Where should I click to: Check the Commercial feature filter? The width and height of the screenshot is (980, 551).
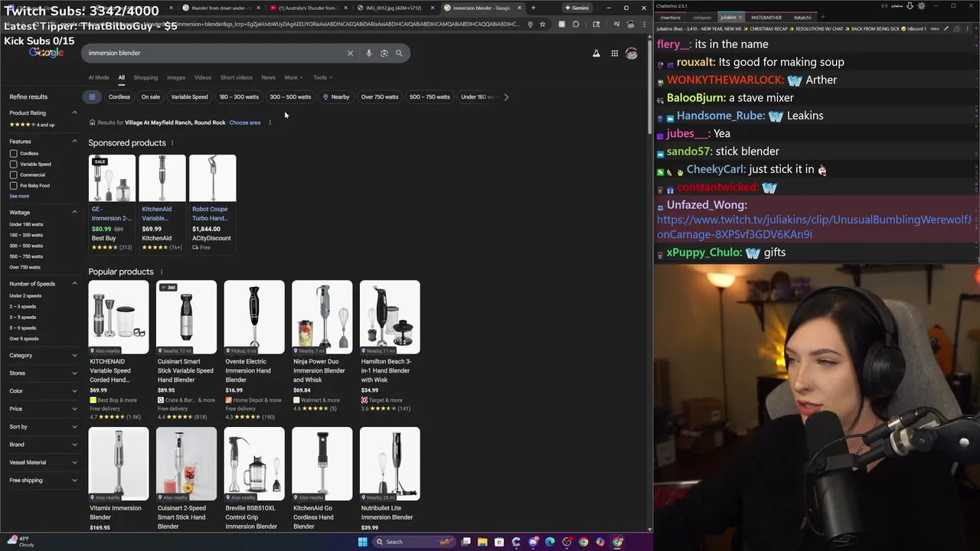click(x=13, y=174)
